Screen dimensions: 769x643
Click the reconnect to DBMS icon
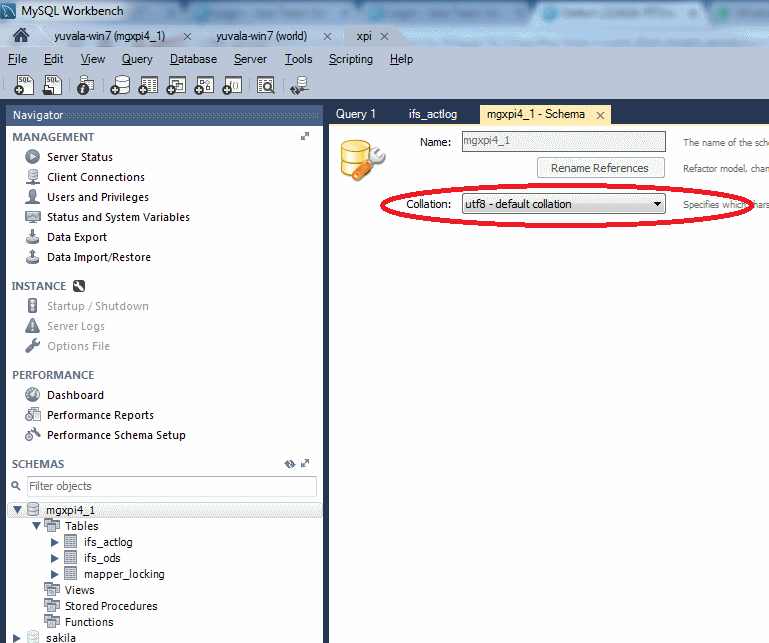point(299,85)
